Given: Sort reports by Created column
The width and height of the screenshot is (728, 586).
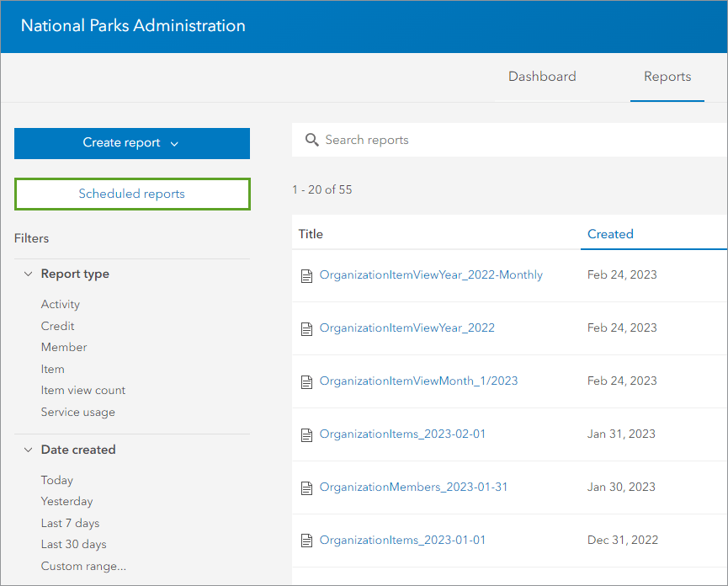Looking at the screenshot, I should tap(610, 234).
